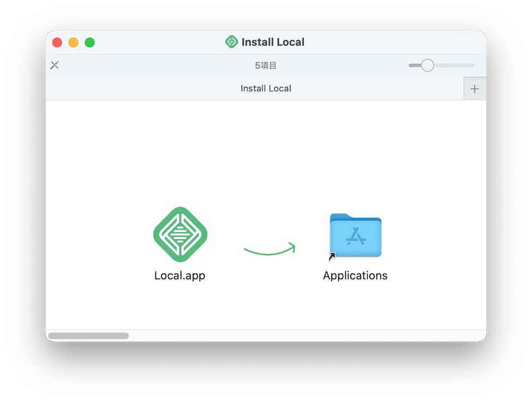Viewport: 532px width, 402px height.
Task: Select the Applications folder shortcut icon
Action: tap(355, 236)
